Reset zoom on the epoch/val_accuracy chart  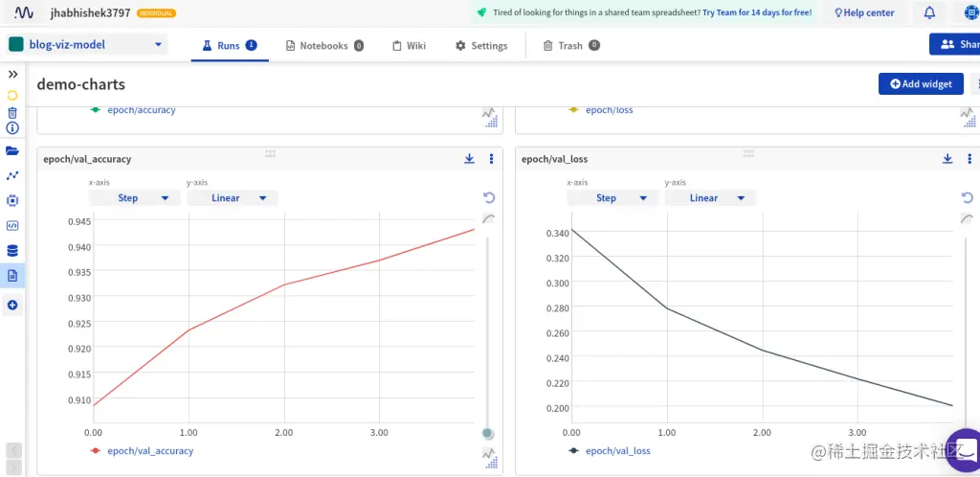pos(489,197)
